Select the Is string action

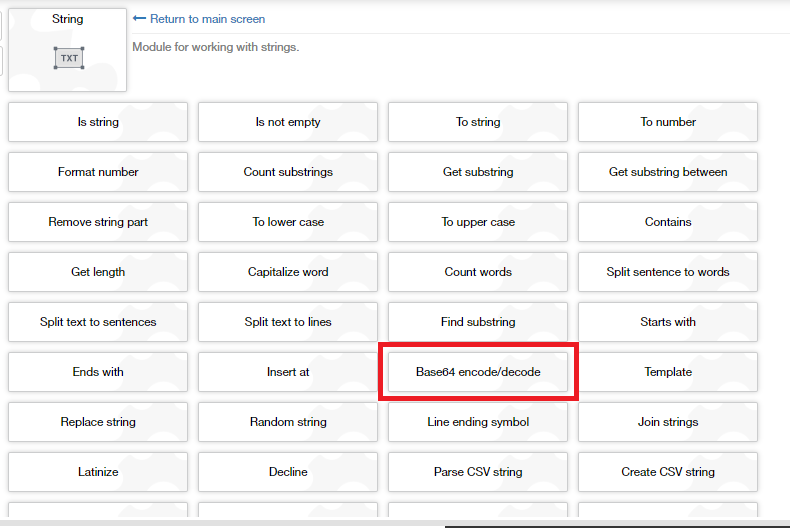click(98, 122)
